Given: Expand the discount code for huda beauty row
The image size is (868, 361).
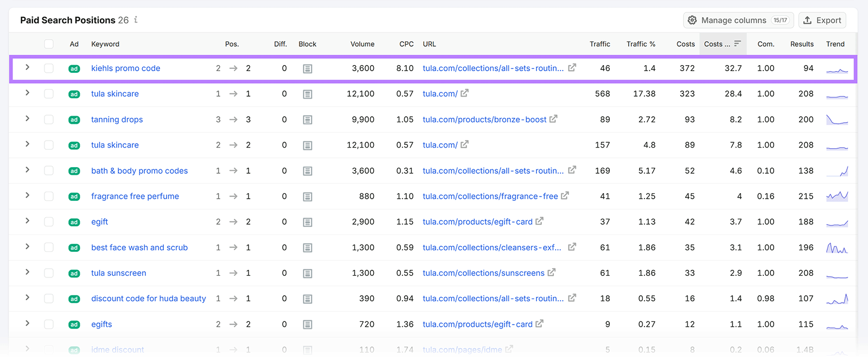Looking at the screenshot, I should (x=27, y=297).
